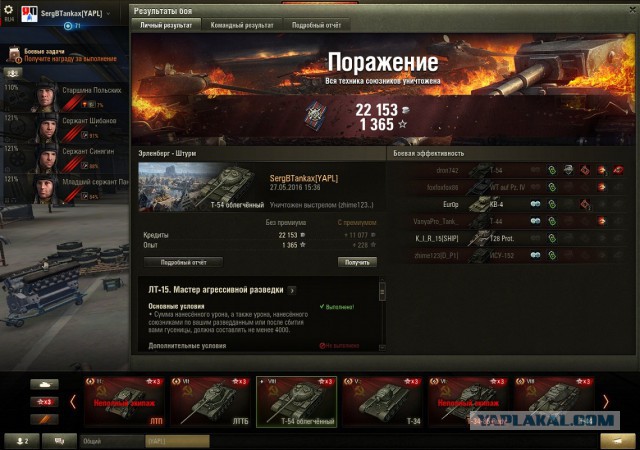The height and width of the screenshot is (450, 640).
Task: Click the КВ-4 vehicle name
Action: 496,205
